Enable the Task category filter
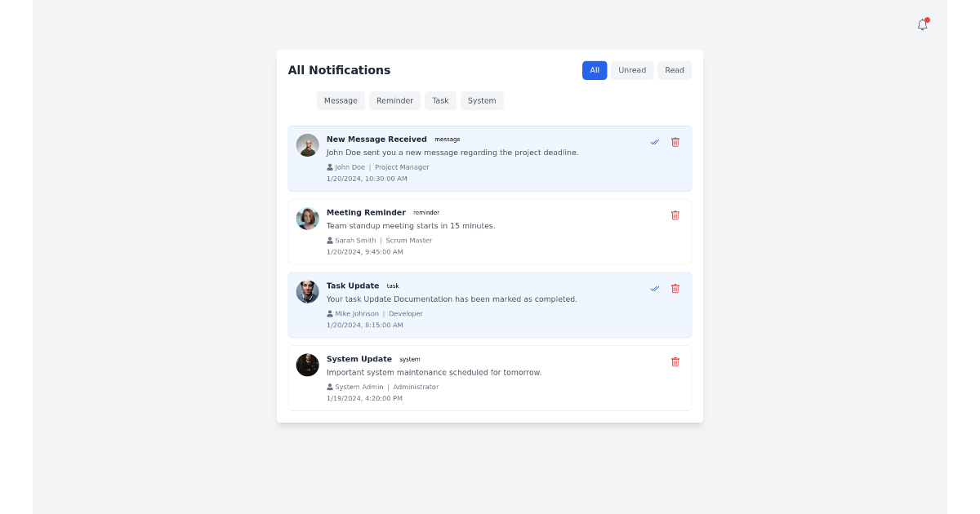The image size is (980, 514). tap(440, 100)
